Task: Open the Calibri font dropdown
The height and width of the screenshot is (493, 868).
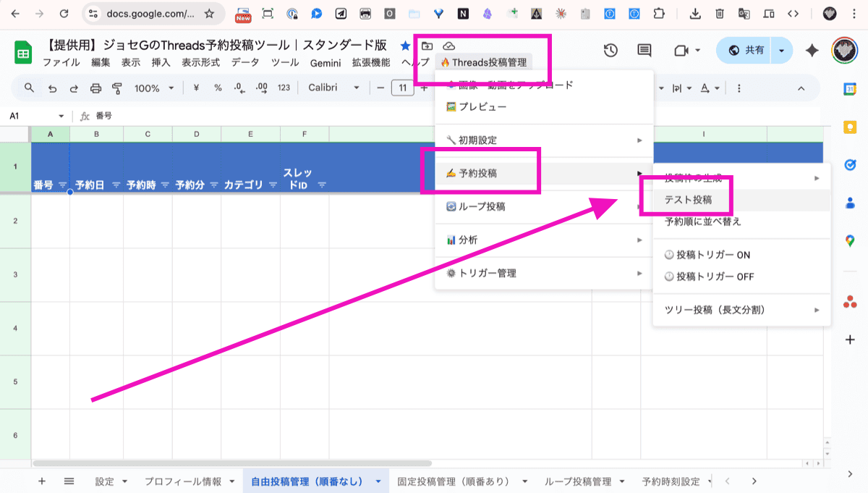Action: tap(333, 88)
